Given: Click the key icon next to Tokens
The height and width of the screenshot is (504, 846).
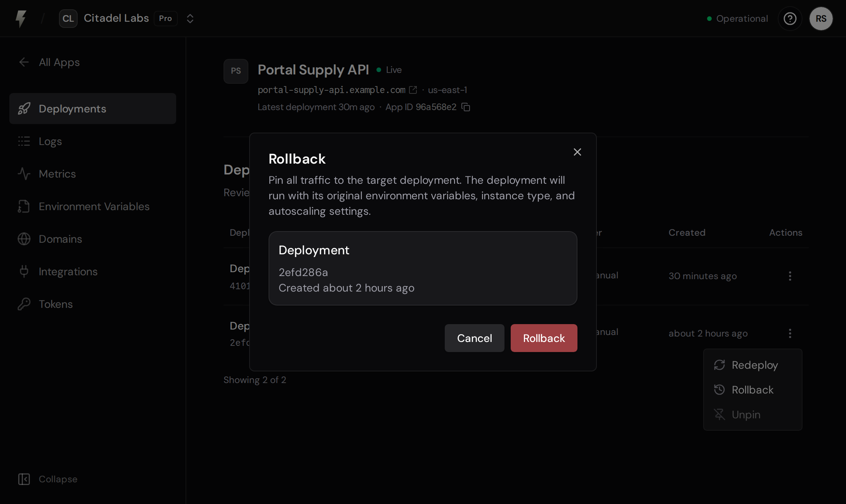Looking at the screenshot, I should click(x=24, y=304).
